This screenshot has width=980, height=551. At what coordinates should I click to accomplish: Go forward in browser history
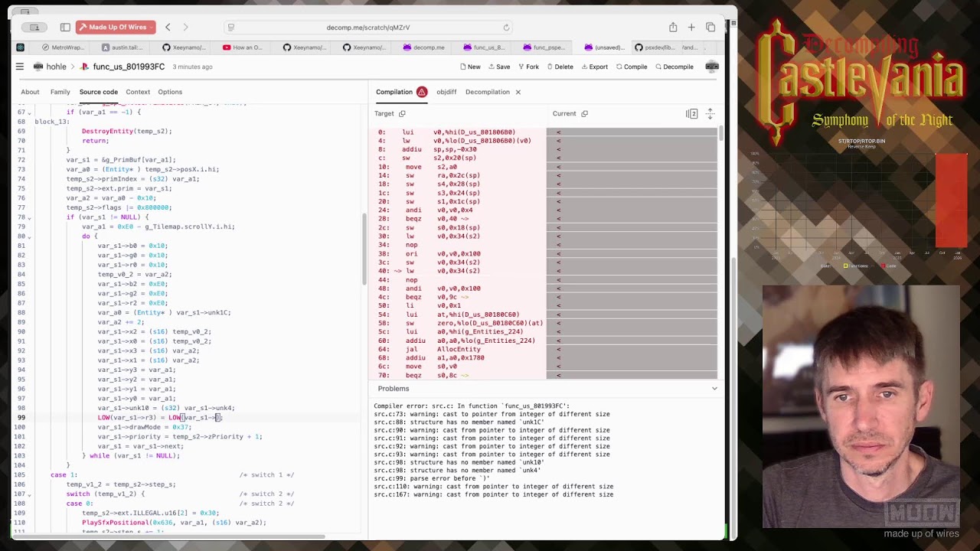[x=185, y=28]
